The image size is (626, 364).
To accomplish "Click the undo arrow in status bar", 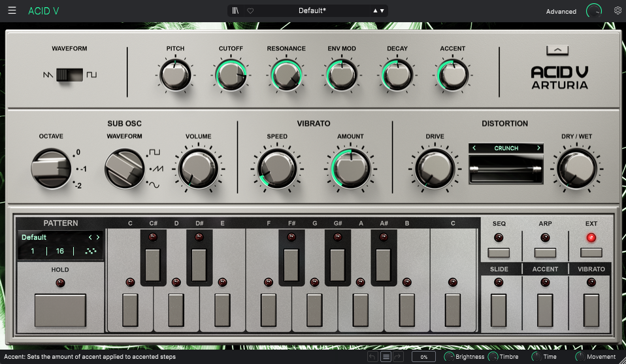I will pos(372,356).
